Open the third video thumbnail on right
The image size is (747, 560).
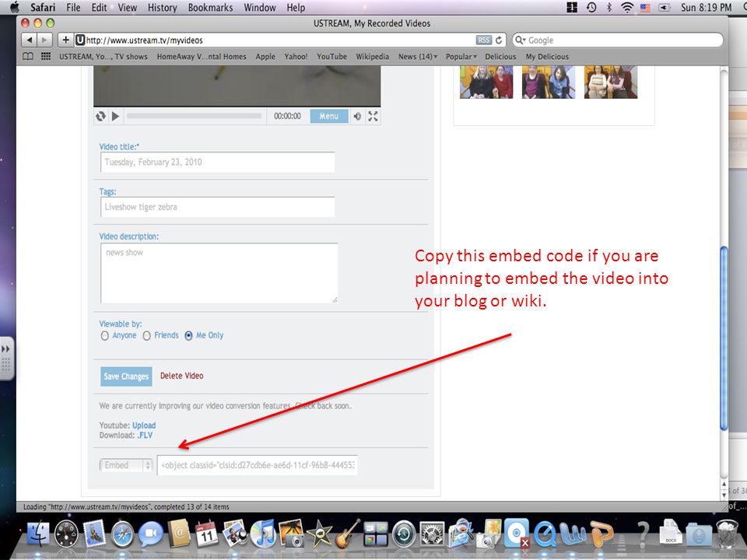pos(611,82)
